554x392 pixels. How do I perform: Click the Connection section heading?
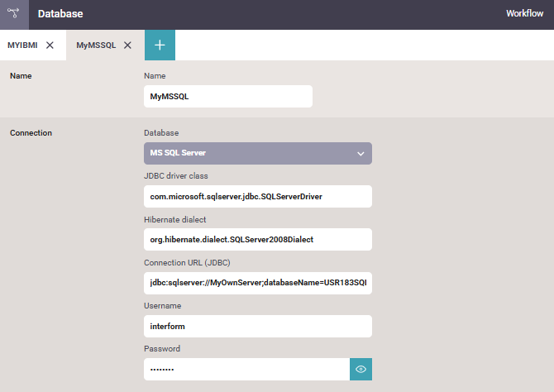[x=31, y=133]
